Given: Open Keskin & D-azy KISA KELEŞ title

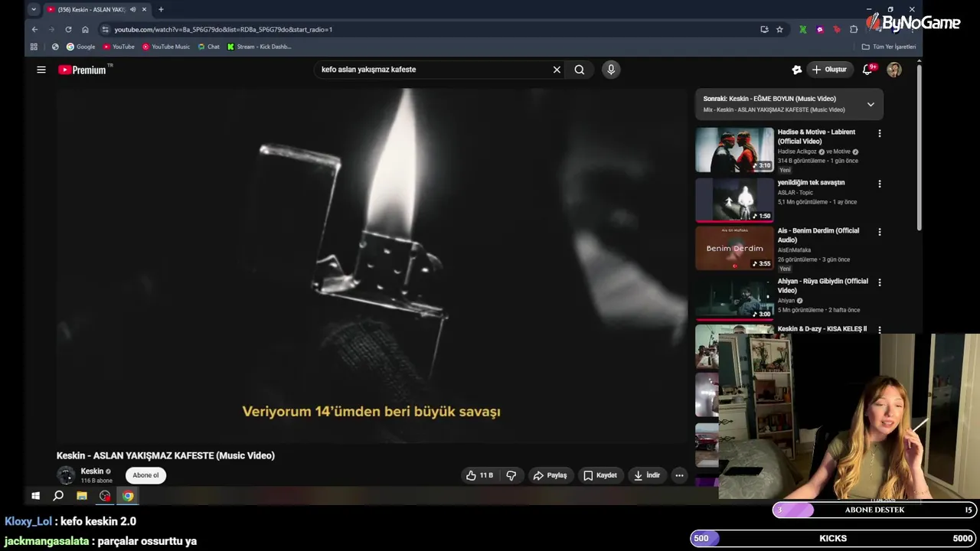Looking at the screenshot, I should (822, 329).
